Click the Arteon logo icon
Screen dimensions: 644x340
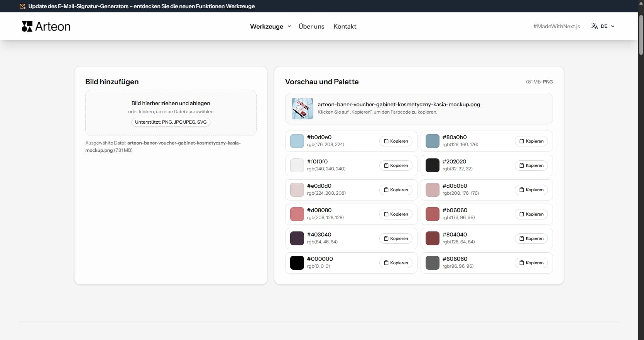click(x=27, y=26)
